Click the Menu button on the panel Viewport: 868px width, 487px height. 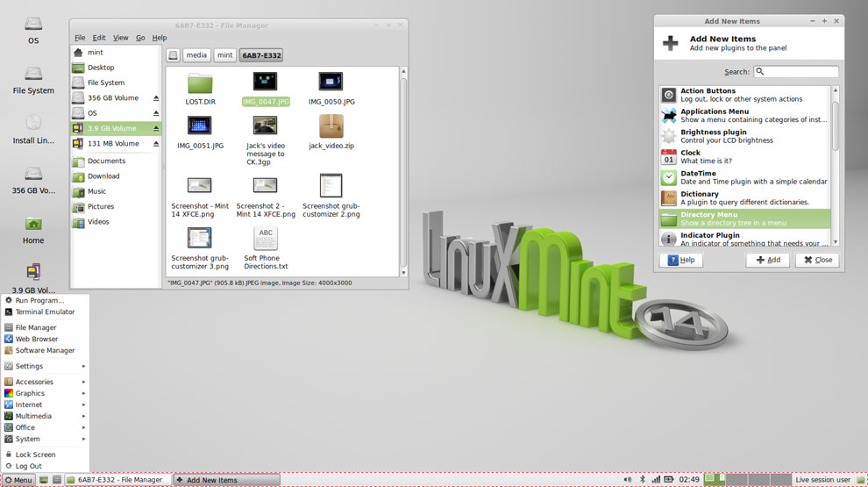pos(18,480)
